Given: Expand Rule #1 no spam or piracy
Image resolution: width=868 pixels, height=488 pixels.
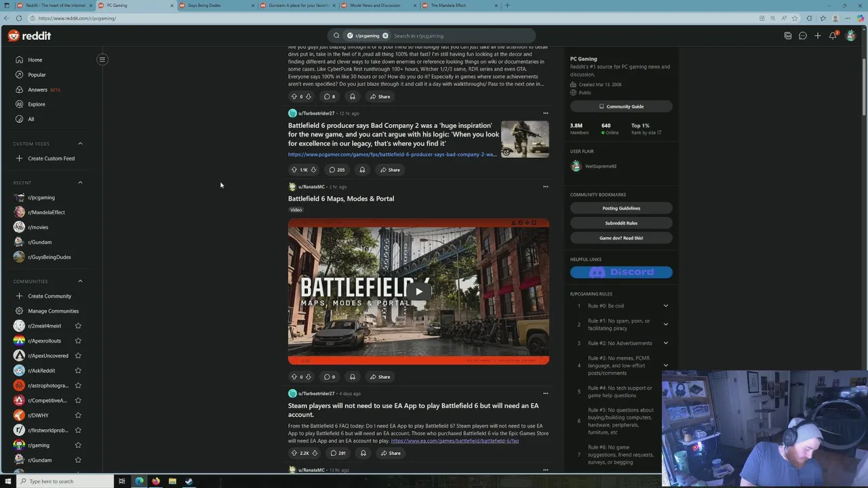Looking at the screenshot, I should tap(665, 324).
